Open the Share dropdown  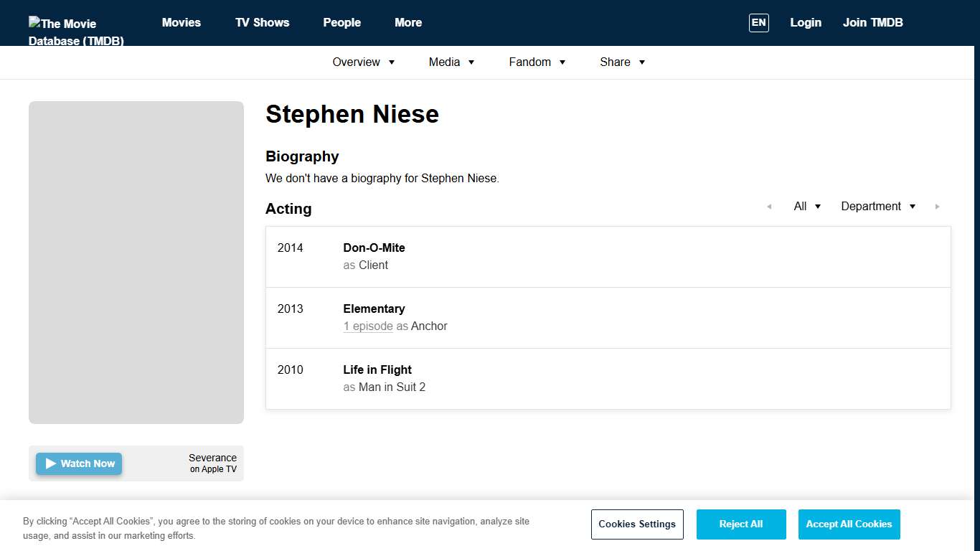[621, 62]
